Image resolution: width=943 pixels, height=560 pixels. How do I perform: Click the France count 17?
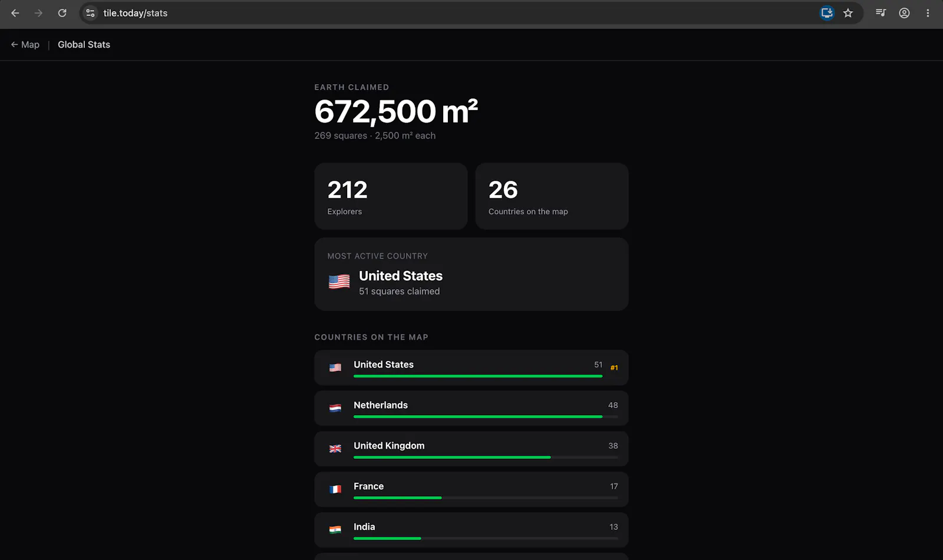tap(614, 486)
